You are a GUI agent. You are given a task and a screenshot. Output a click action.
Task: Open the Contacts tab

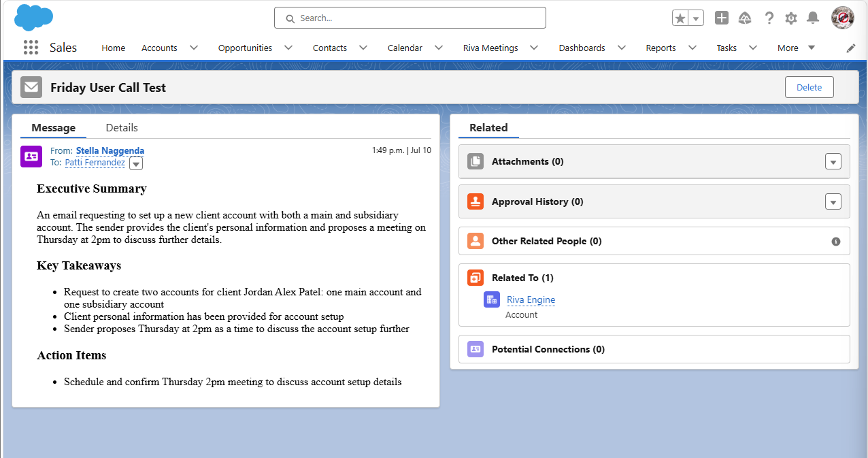tap(330, 48)
